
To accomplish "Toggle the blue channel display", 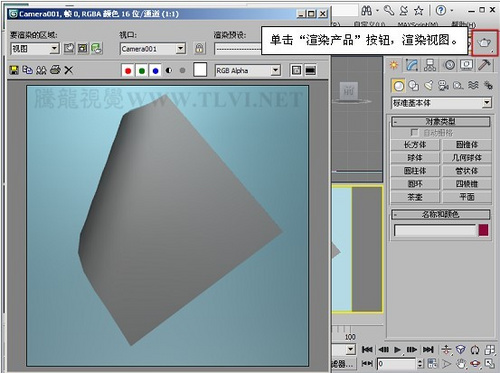I will coord(155,71).
